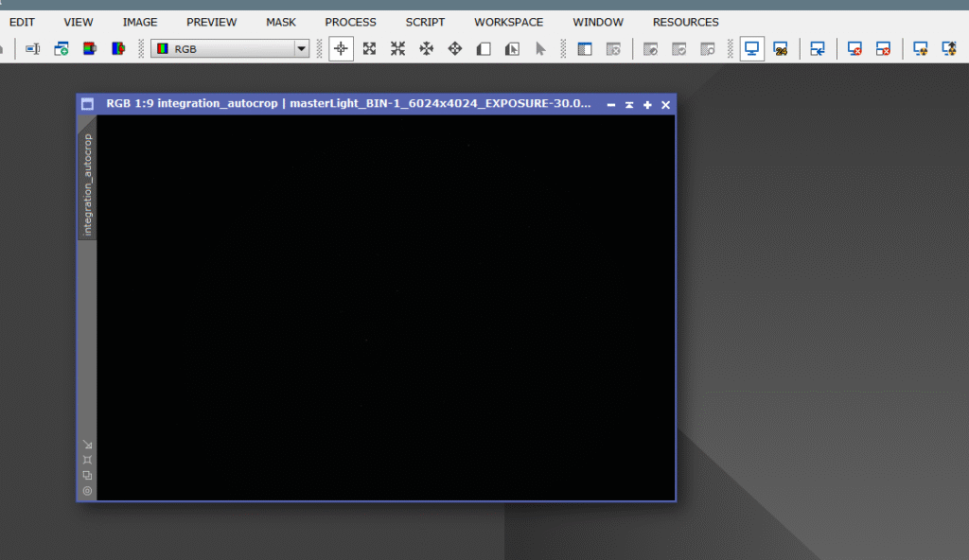The height and width of the screenshot is (560, 969).
Task: Click the monitor icon with radiation symbol
Action: coord(920,48)
